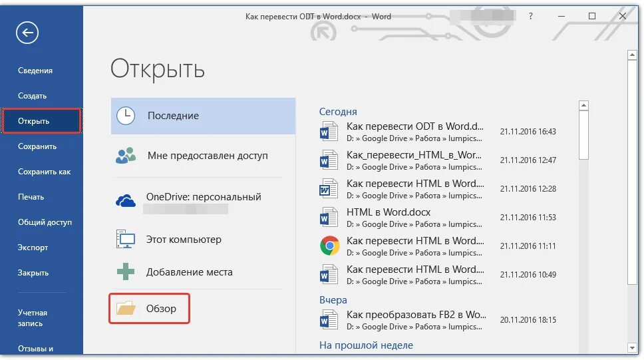Click the Word icon dated 10:49
The image size is (644, 360).
point(329,275)
